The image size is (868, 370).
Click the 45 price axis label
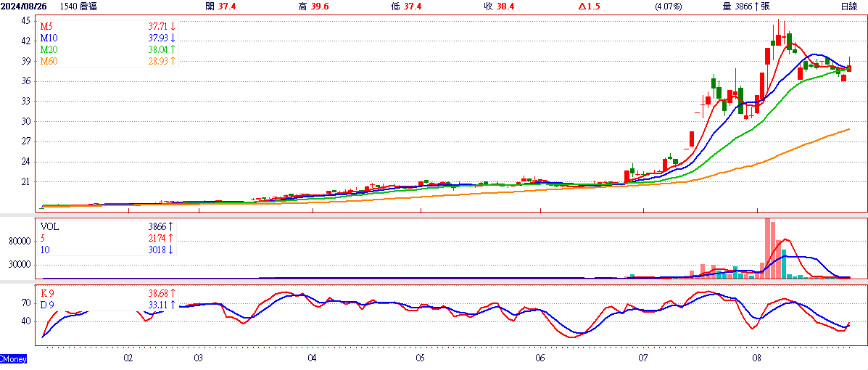[26, 21]
